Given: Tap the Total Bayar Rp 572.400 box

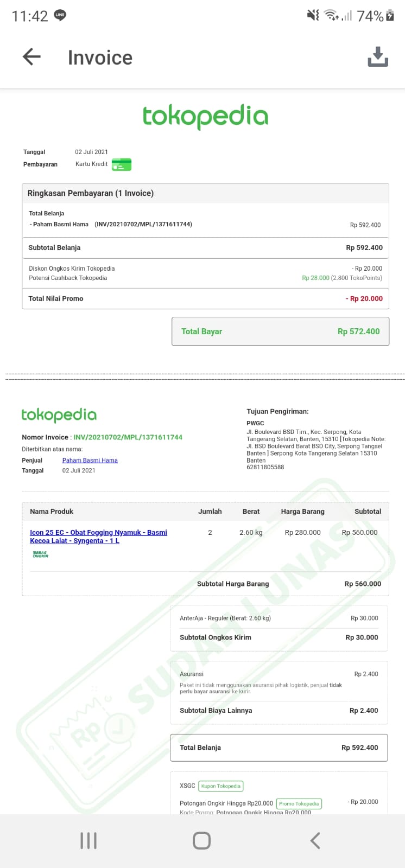Looking at the screenshot, I should [280, 331].
